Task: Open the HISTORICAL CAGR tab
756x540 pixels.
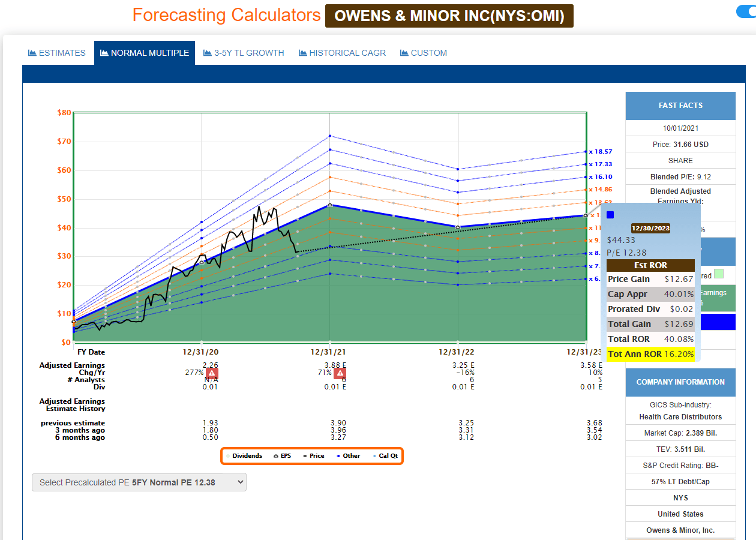Action: tap(342, 53)
